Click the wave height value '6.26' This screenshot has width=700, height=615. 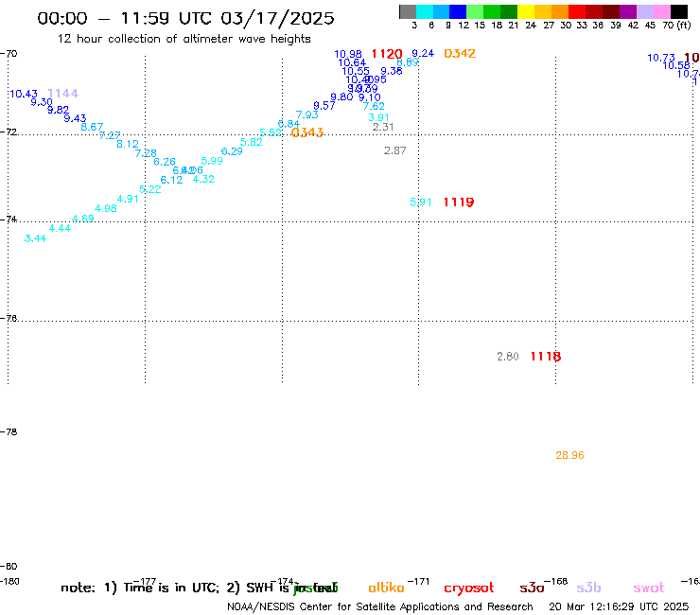pos(165,162)
